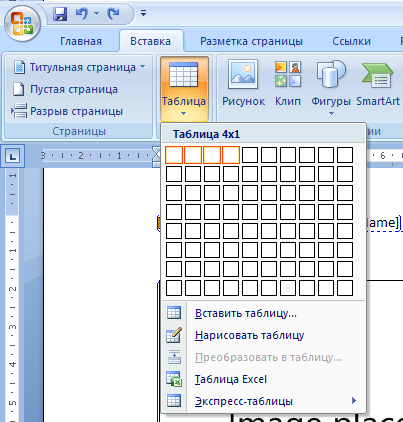
Task: Click the Фигуры shapes icon
Action: [x=331, y=74]
